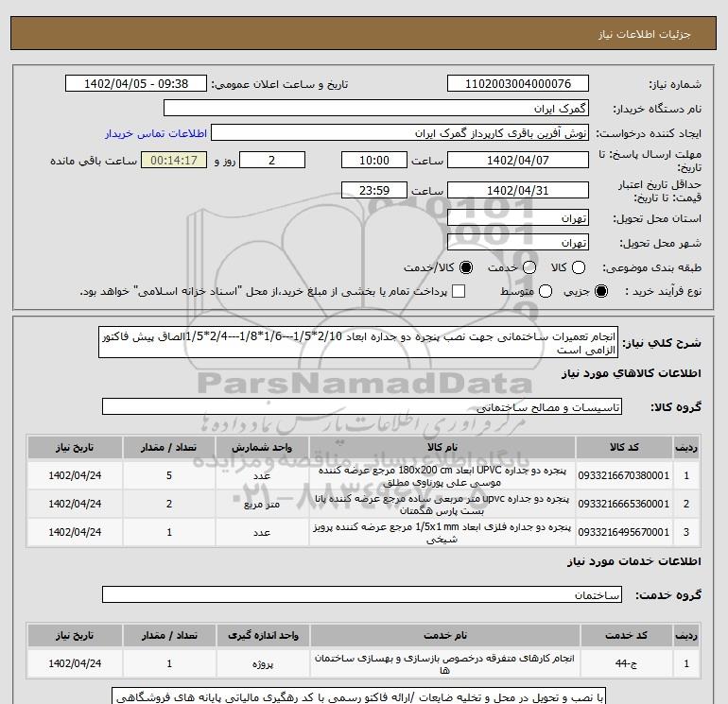728x704 pixels.
Task: Choose the متوسط purchase process radio
Action: tap(546, 291)
